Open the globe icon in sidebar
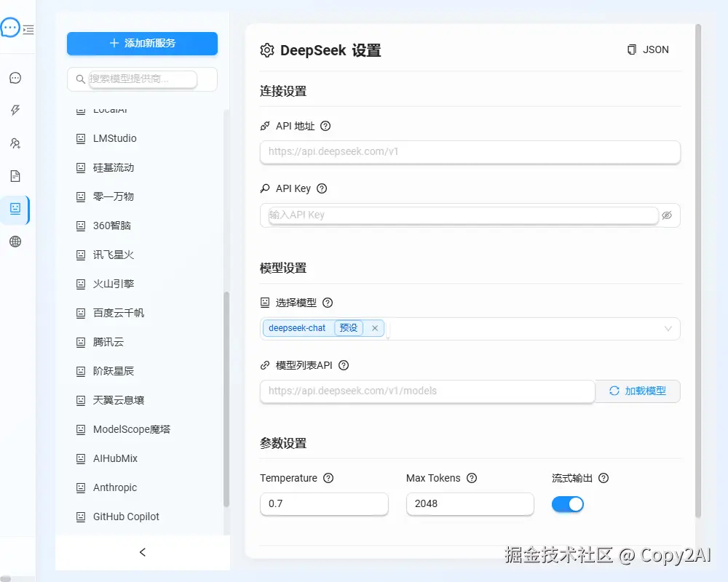 [x=15, y=242]
